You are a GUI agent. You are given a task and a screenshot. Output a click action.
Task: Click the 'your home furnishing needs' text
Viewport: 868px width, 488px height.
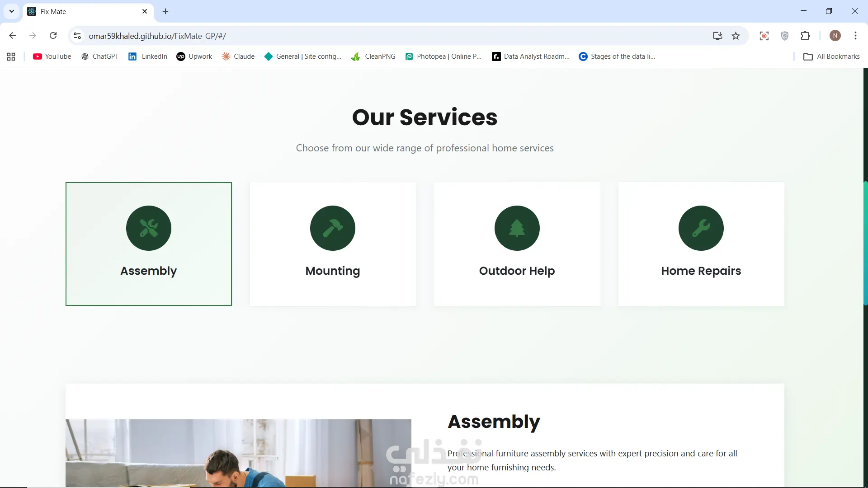tap(502, 467)
